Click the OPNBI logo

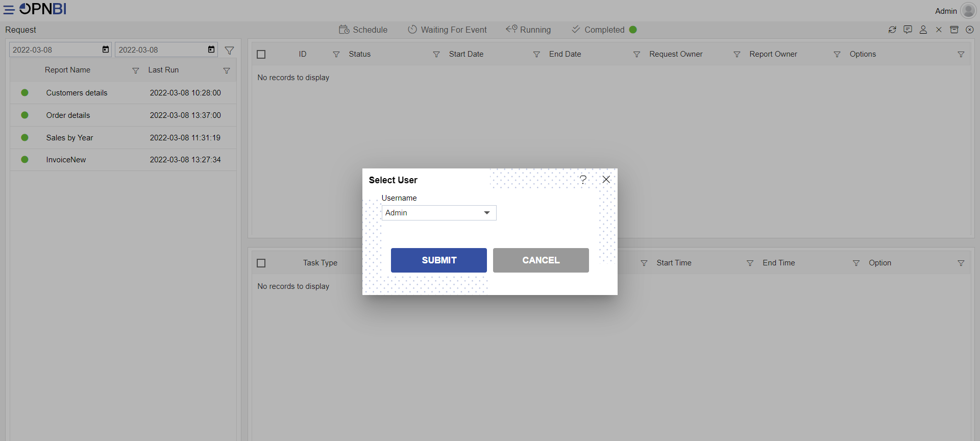[x=43, y=9]
